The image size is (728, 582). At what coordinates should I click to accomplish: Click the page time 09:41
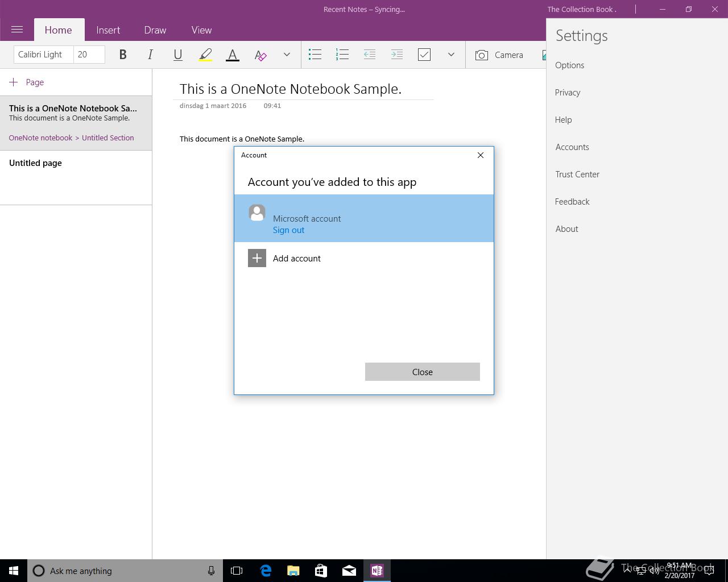(x=272, y=106)
